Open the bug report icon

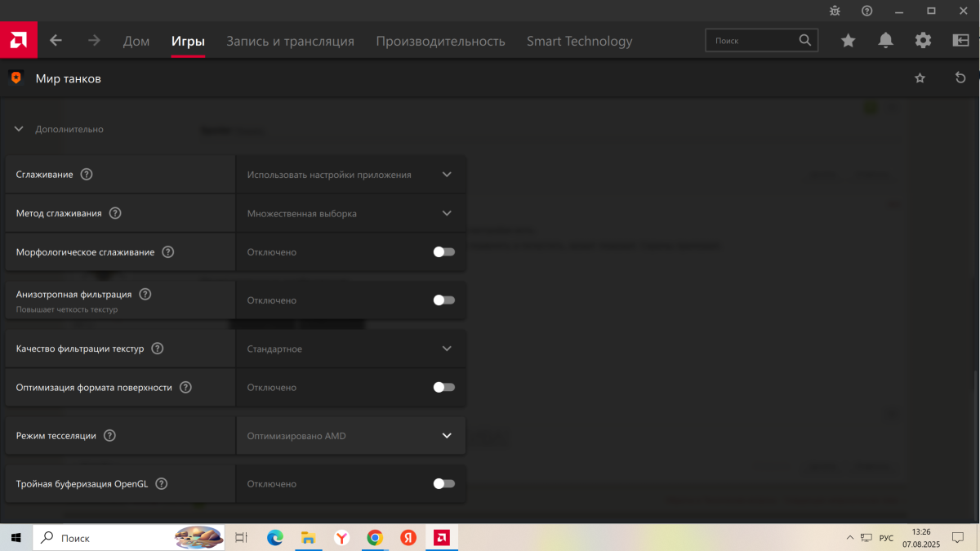tap(835, 11)
